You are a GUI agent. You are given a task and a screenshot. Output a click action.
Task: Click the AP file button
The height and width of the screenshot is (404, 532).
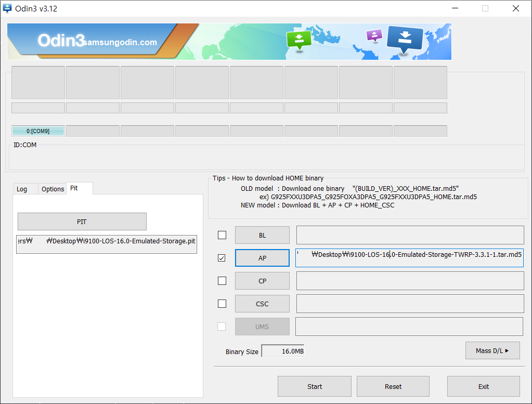pos(262,258)
